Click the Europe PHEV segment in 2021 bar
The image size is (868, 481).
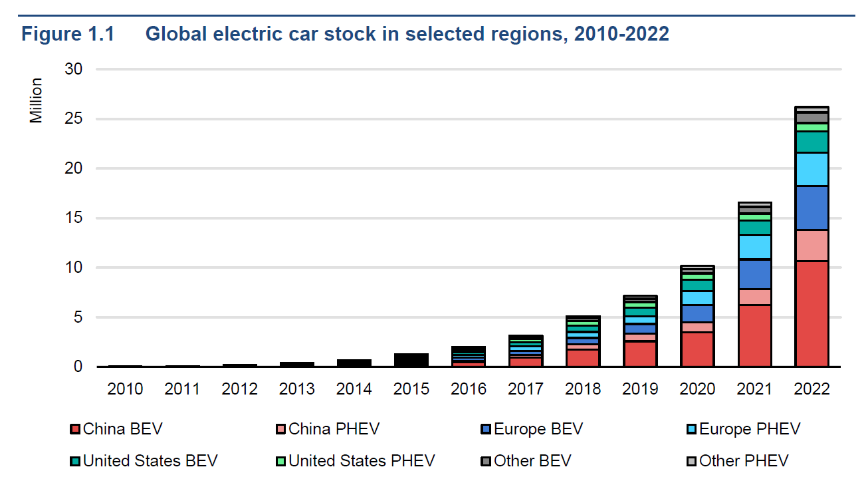[754, 247]
